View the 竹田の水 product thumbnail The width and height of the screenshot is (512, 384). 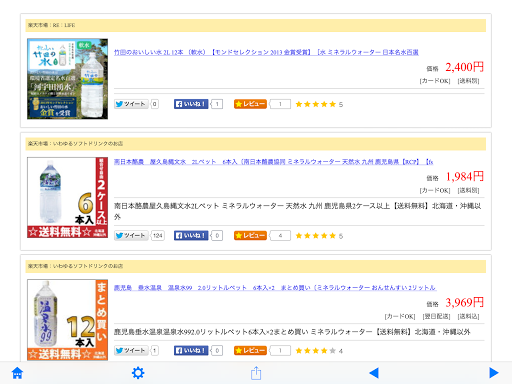(x=68, y=79)
